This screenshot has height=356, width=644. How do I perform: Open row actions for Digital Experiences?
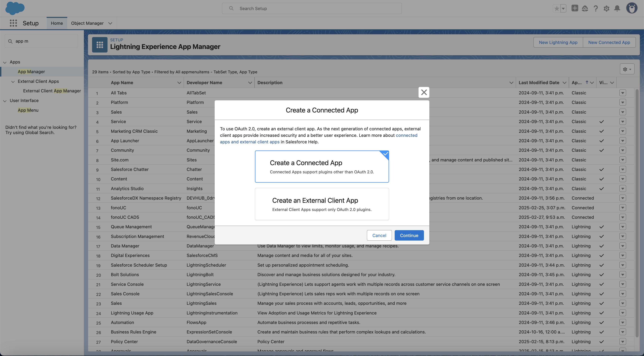[x=623, y=256]
